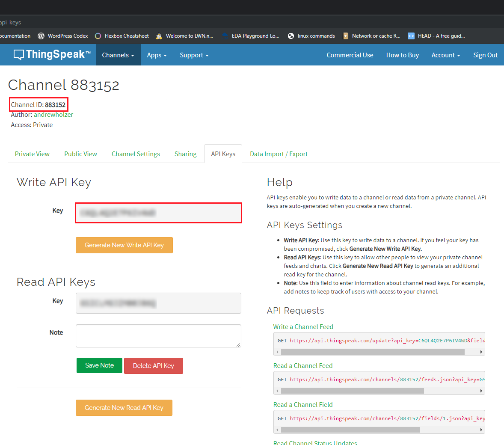Switch to Public View tab
The height and width of the screenshot is (445, 504).
tap(81, 154)
